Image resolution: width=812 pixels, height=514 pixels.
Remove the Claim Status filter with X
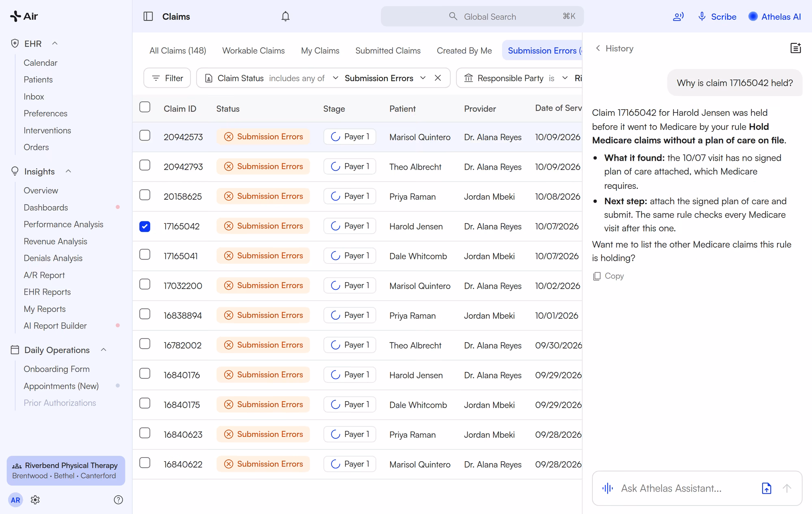(x=438, y=78)
